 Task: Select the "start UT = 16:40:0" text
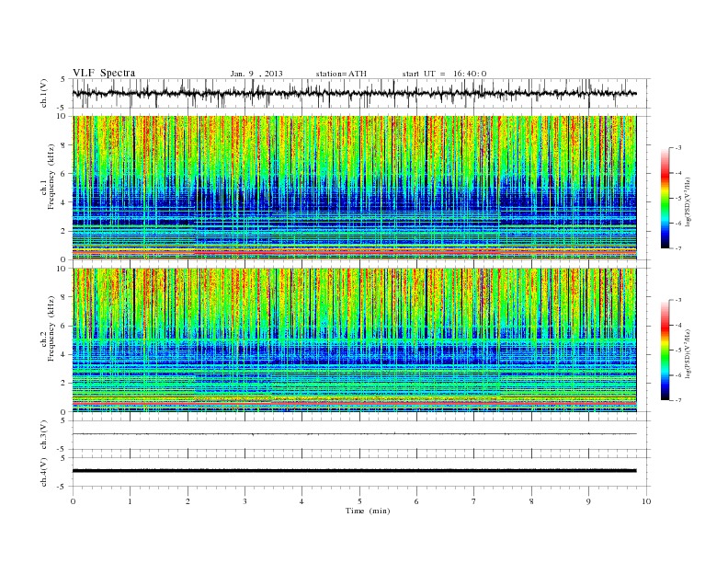click(444, 74)
